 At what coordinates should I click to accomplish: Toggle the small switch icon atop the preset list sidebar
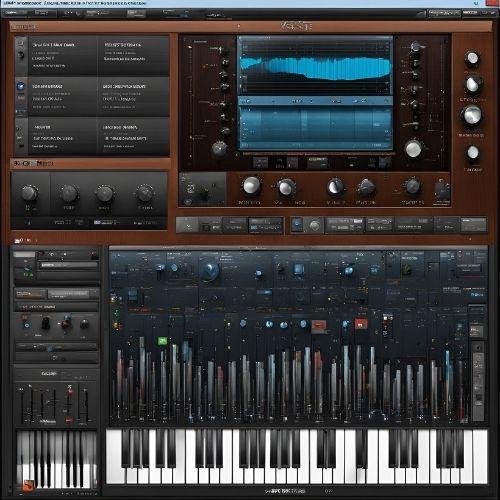pyautogui.click(x=21, y=43)
